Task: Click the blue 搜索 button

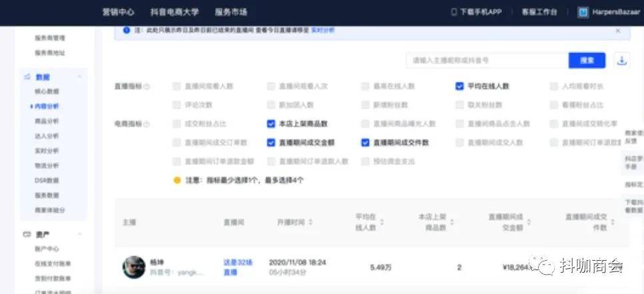Action: pyautogui.click(x=587, y=61)
